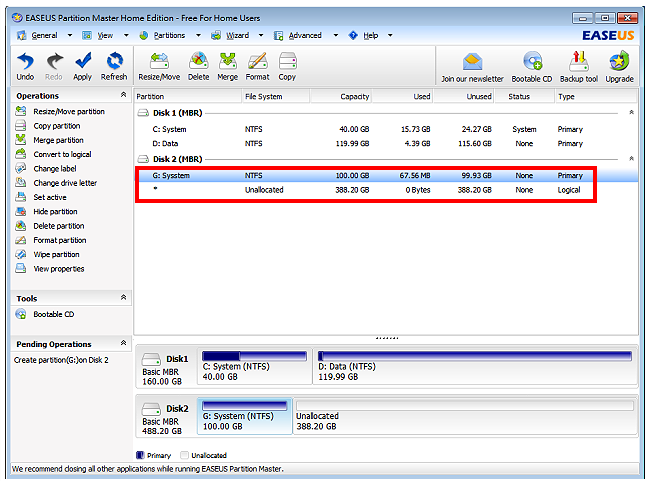Click dropdown arrow next to View

tap(126, 36)
